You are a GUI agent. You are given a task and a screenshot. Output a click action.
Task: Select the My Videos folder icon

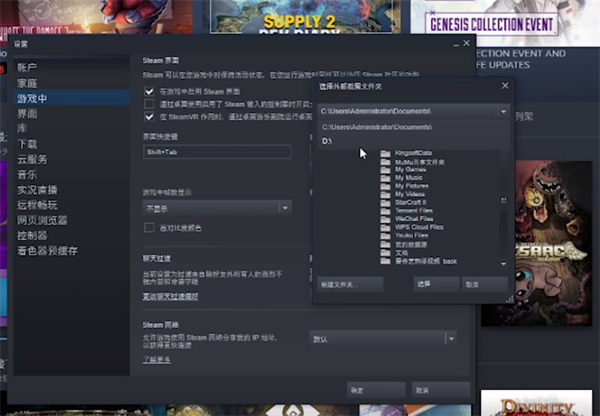385,194
